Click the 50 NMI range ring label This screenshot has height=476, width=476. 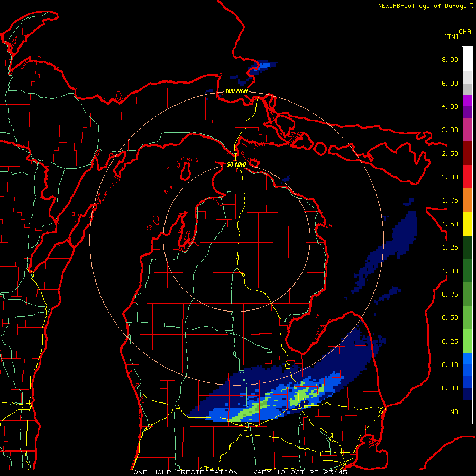[x=236, y=164]
